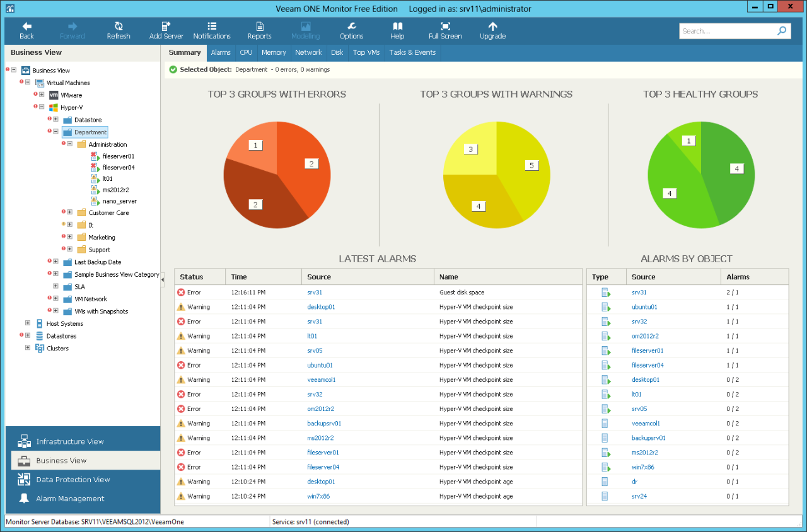
Task: Expand the Host Systems node
Action: point(26,323)
